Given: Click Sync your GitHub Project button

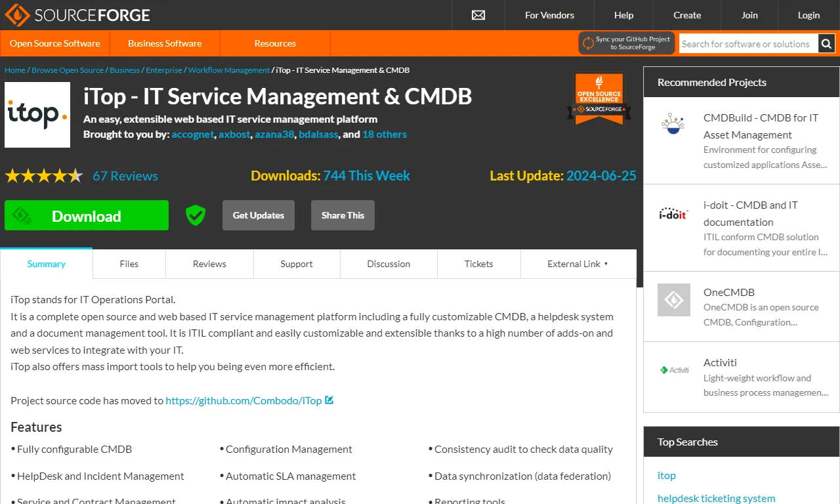Looking at the screenshot, I should 626,43.
